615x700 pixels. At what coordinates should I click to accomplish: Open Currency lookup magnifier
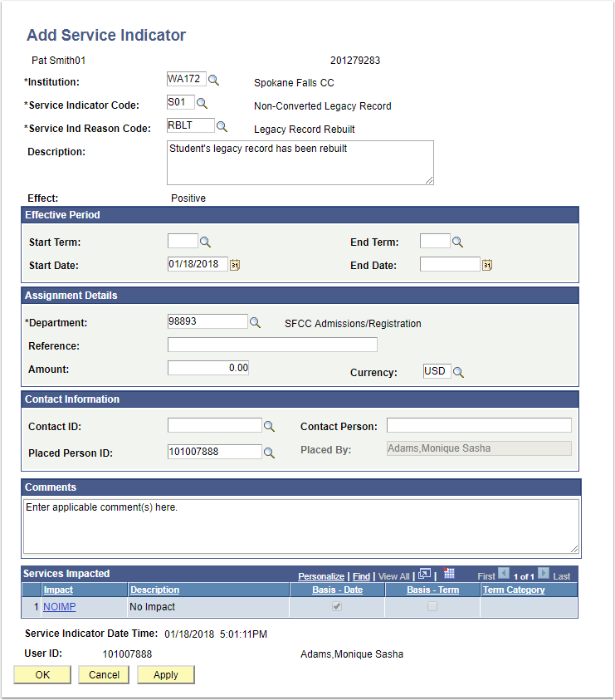458,372
